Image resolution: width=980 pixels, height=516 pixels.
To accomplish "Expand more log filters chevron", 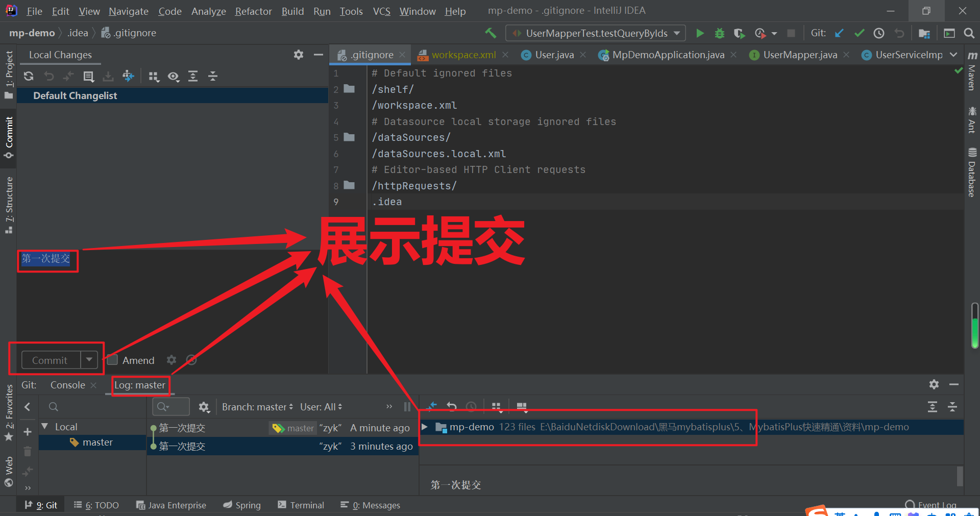I will [389, 407].
